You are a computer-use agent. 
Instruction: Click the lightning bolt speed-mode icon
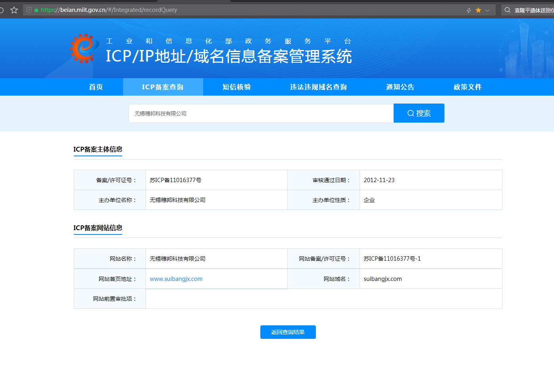point(469,10)
